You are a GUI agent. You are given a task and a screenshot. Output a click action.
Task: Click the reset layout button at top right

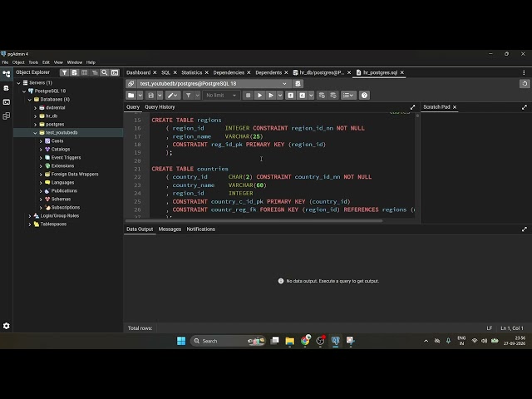point(525,84)
